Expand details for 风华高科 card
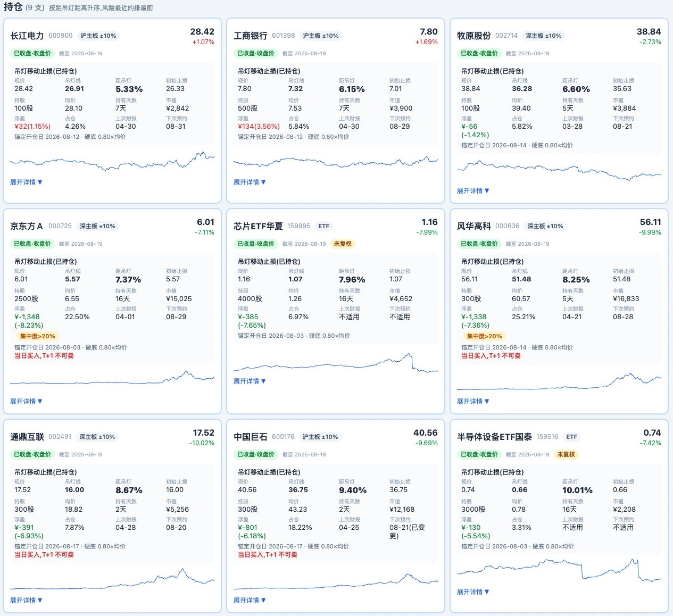 coord(473,402)
